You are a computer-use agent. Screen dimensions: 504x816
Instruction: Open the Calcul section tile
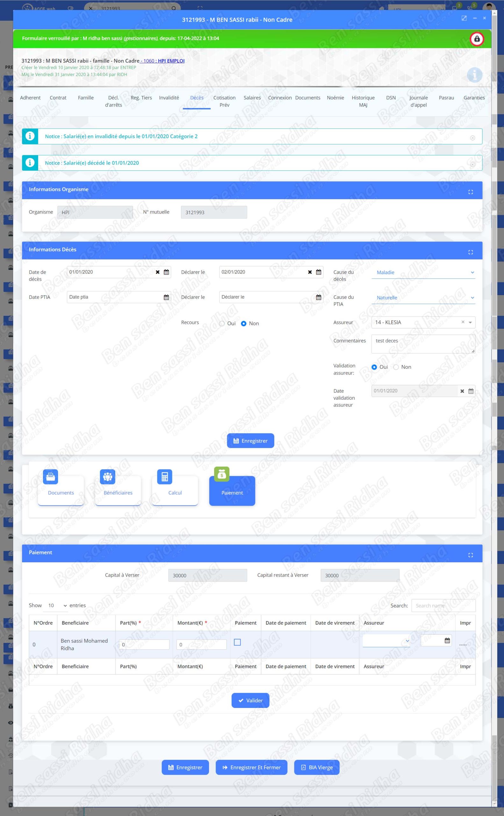[175, 490]
